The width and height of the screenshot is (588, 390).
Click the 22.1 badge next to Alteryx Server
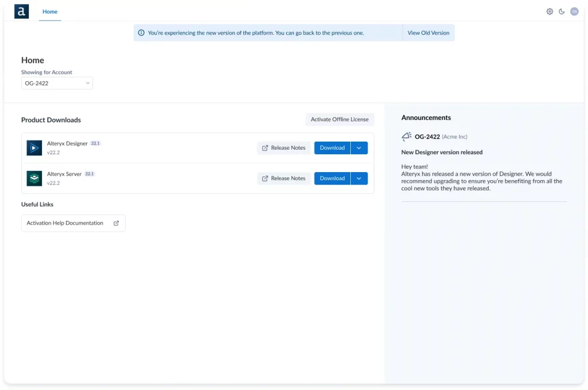pyautogui.click(x=89, y=174)
